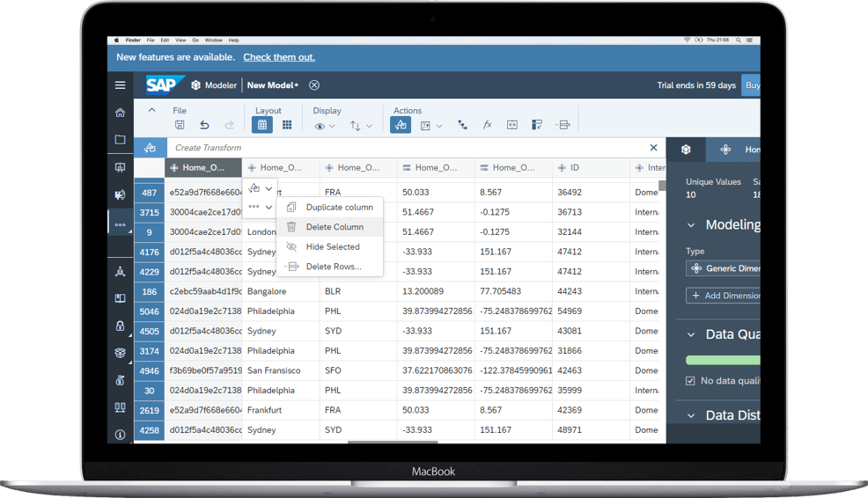Open the Home icon in left sidebar
Viewport: 868px width, 498px height.
(x=121, y=113)
